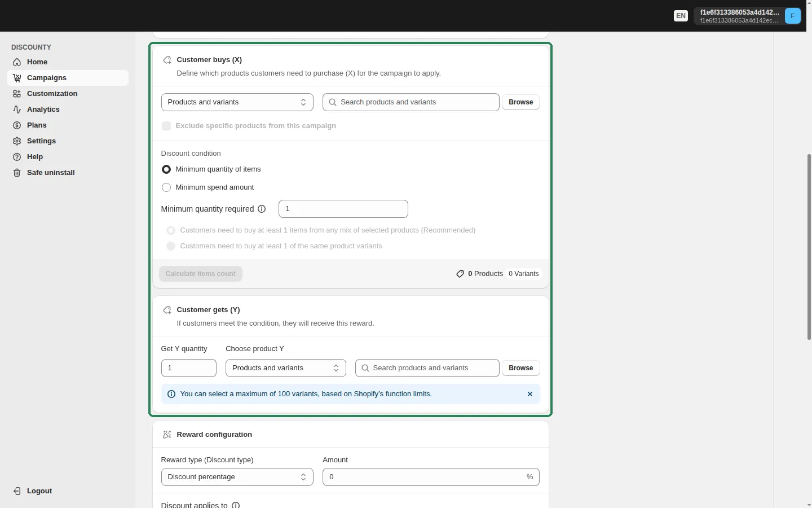Click the Customer buys (X) tag icon
Viewport: 812px width, 508px height.
point(167,60)
